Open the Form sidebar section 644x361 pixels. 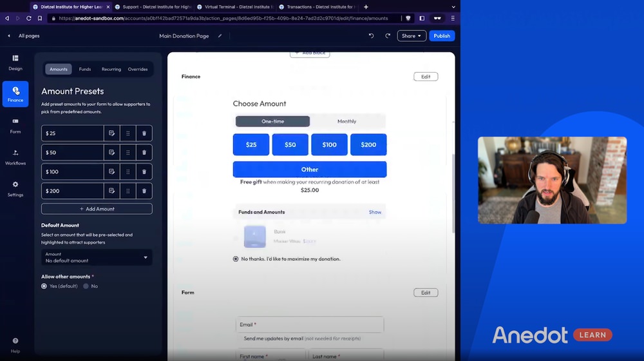click(x=15, y=126)
